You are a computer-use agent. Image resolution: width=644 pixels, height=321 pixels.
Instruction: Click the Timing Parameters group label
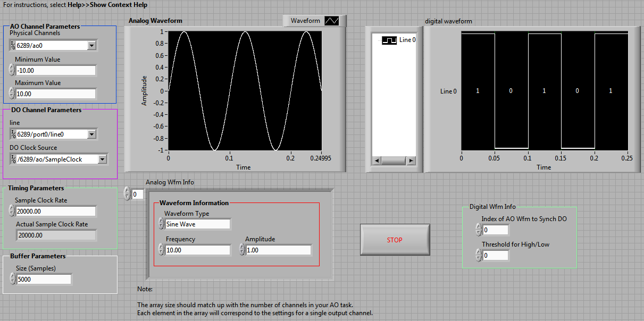pos(36,188)
